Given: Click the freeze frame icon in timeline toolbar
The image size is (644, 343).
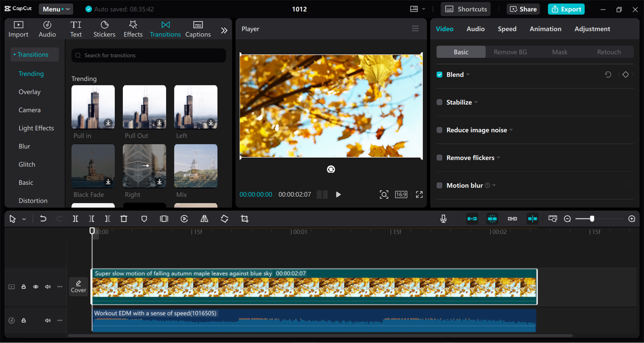Looking at the screenshot, I should pos(164,219).
